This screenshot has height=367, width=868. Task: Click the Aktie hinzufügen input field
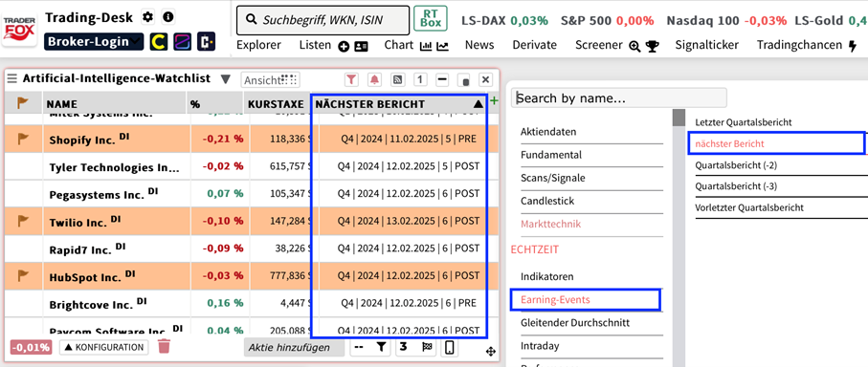(294, 348)
